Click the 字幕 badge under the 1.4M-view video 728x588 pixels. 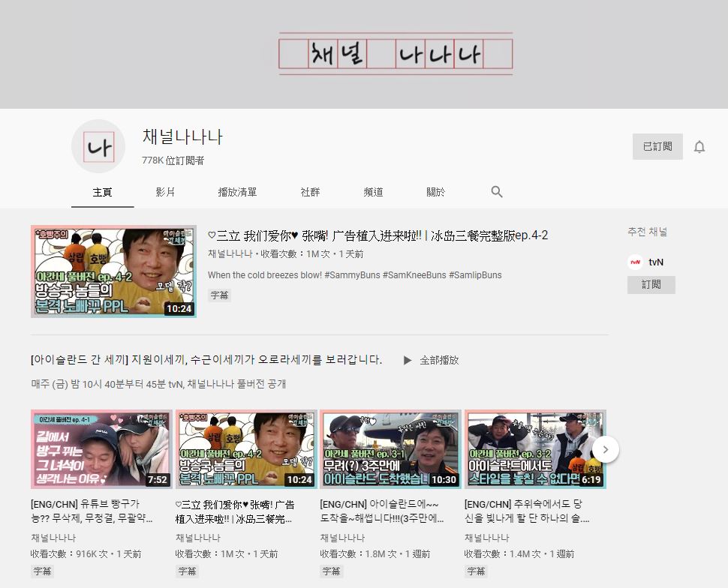pos(476,571)
